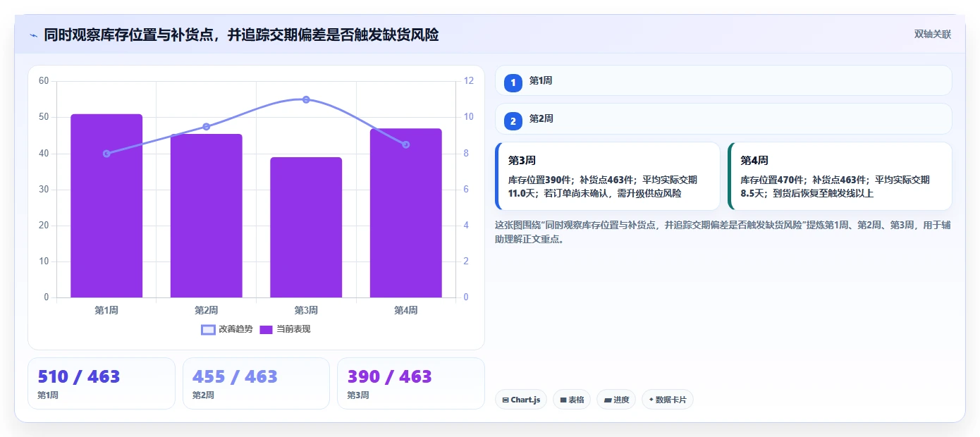
Task: Click the 表格 tag chip
Action: tap(572, 400)
